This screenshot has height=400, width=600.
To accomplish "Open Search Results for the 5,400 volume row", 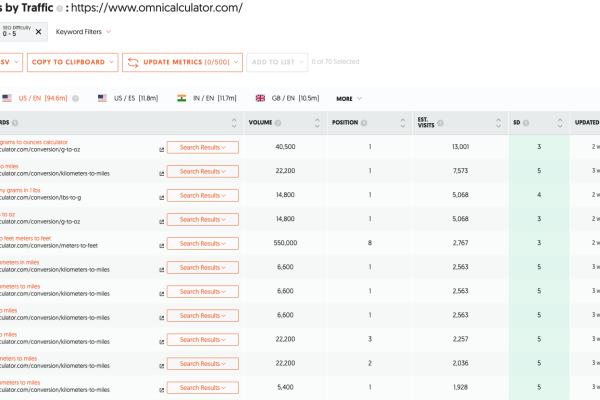I will point(203,388).
